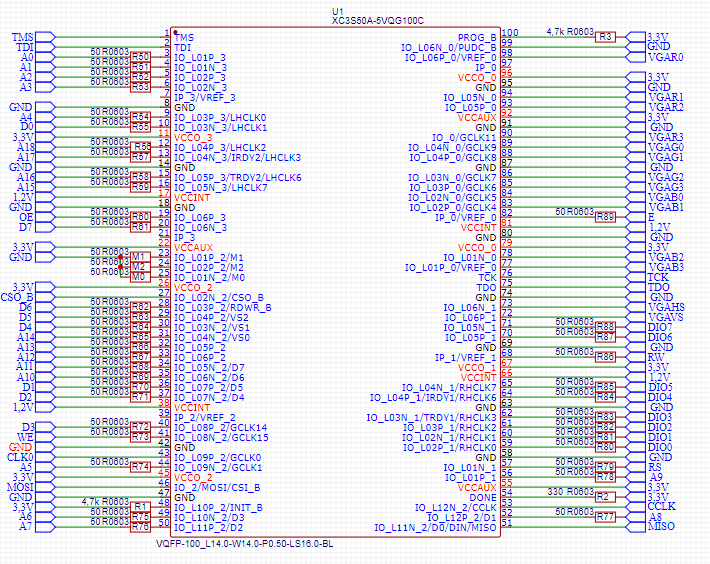Click the VCCO_1 pin name
710x564 pixels.
[x=477, y=368]
